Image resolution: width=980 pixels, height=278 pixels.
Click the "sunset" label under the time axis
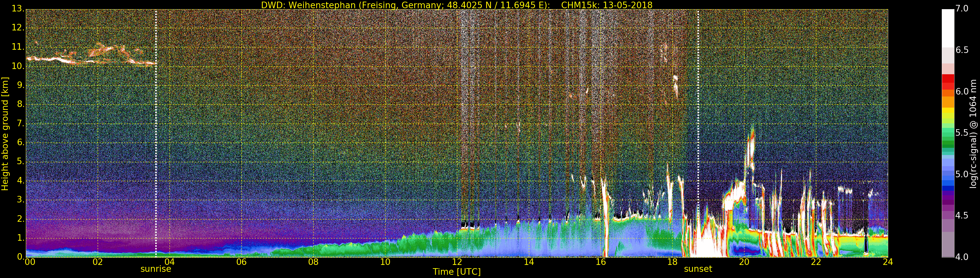tap(698, 269)
